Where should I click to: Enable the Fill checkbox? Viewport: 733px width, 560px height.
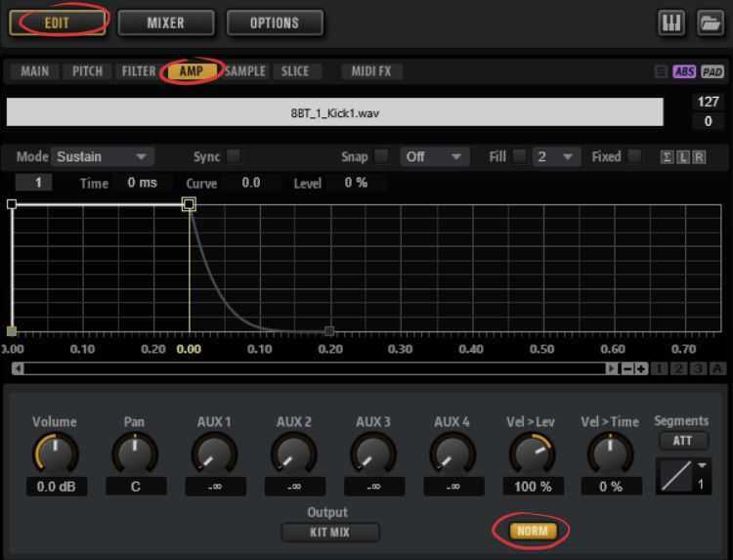pyautogui.click(x=520, y=156)
